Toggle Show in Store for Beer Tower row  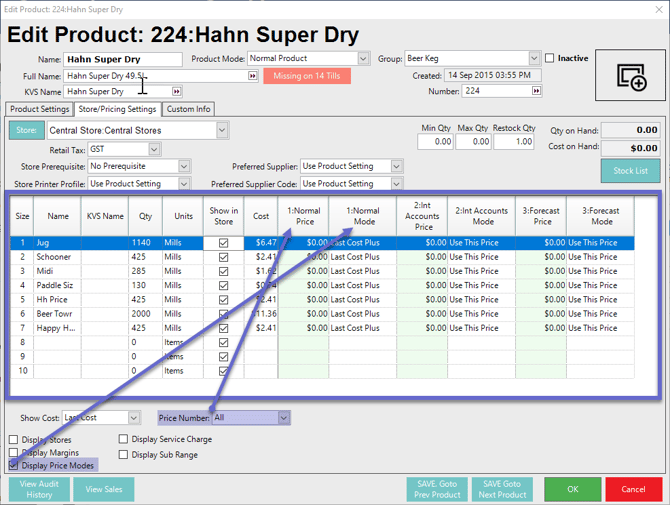(223, 314)
